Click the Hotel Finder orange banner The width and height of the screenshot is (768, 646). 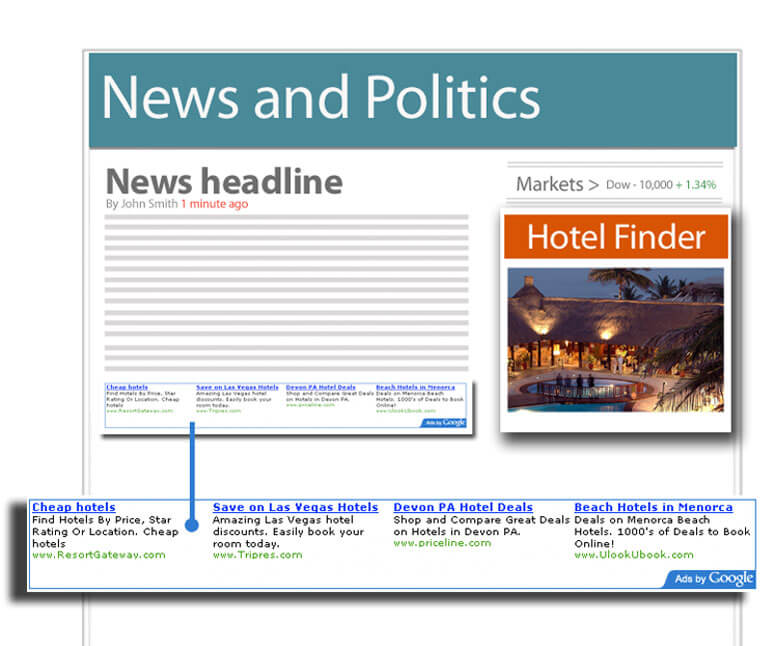[616, 237]
